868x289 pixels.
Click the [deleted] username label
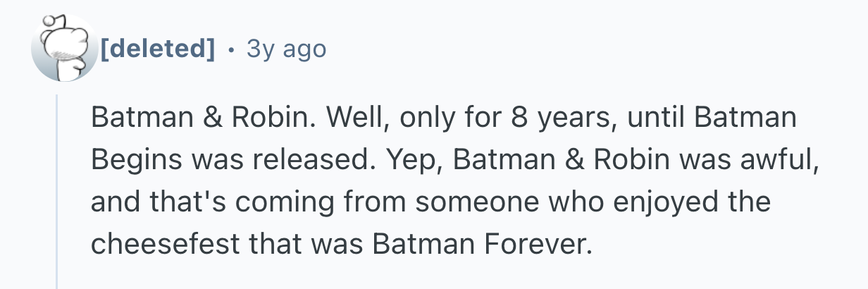pyautogui.click(x=157, y=49)
